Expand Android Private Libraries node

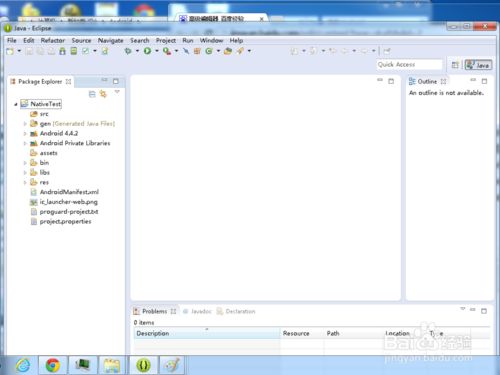[x=25, y=143]
